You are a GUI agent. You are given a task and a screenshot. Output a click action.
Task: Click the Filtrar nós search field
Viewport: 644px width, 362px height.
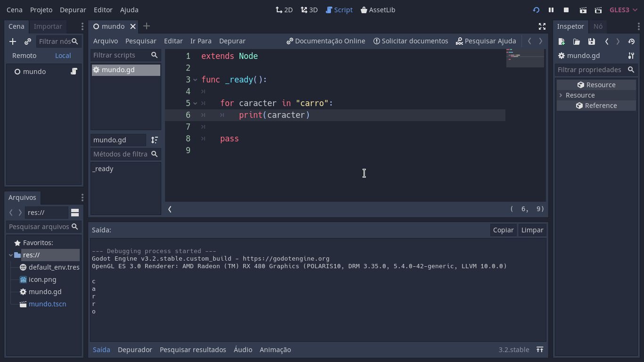tap(58, 41)
